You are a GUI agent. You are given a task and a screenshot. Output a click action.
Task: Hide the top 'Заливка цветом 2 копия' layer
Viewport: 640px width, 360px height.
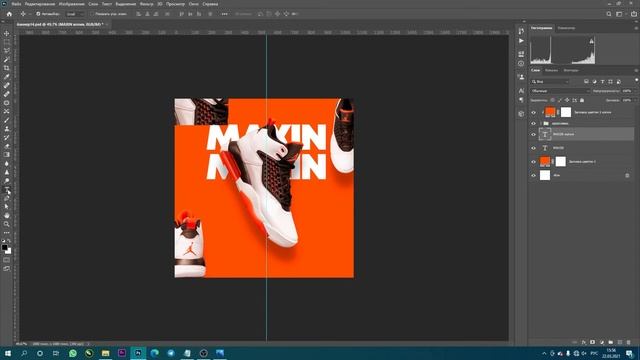(x=533, y=112)
